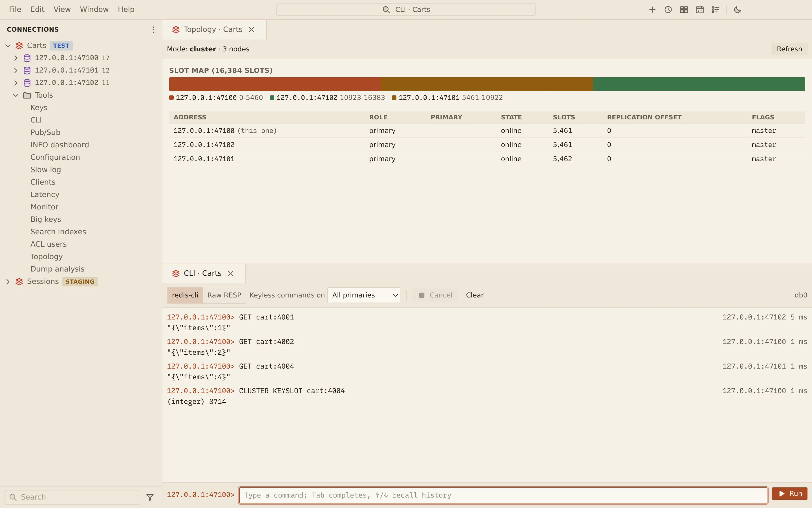This screenshot has height=508, width=812.
Task: Open the All primaries dropdown
Action: (x=364, y=295)
